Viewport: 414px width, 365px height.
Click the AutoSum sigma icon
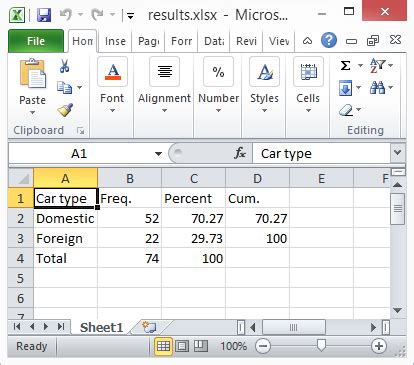(x=346, y=65)
